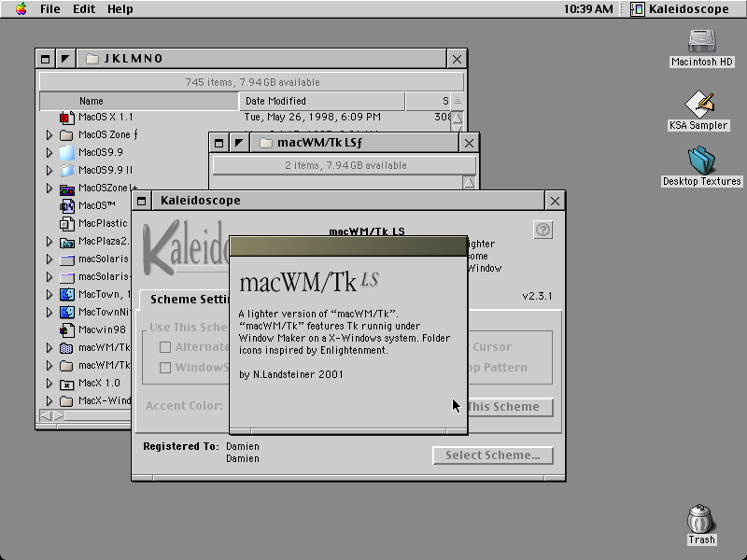Open the Edit menu
This screenshot has width=747, height=560.
click(84, 9)
